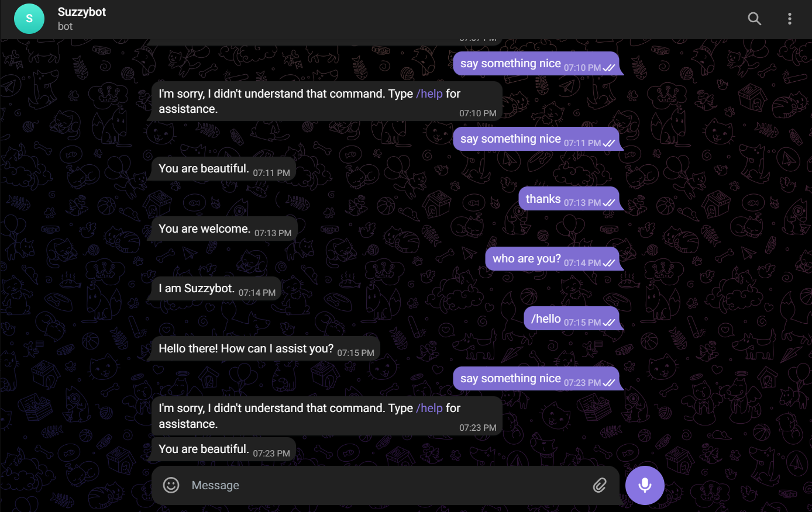The image size is (812, 512).
Task: Open the chat options dropdown in the header
Action: [x=790, y=19]
